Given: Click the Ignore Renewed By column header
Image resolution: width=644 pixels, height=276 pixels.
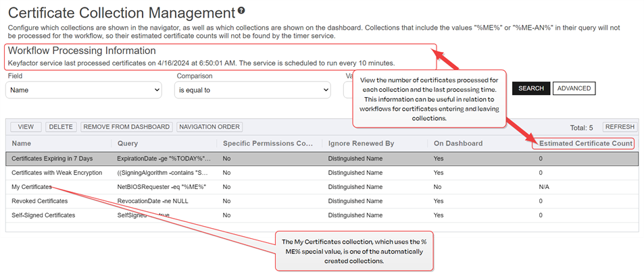Looking at the screenshot, I should point(362,144).
